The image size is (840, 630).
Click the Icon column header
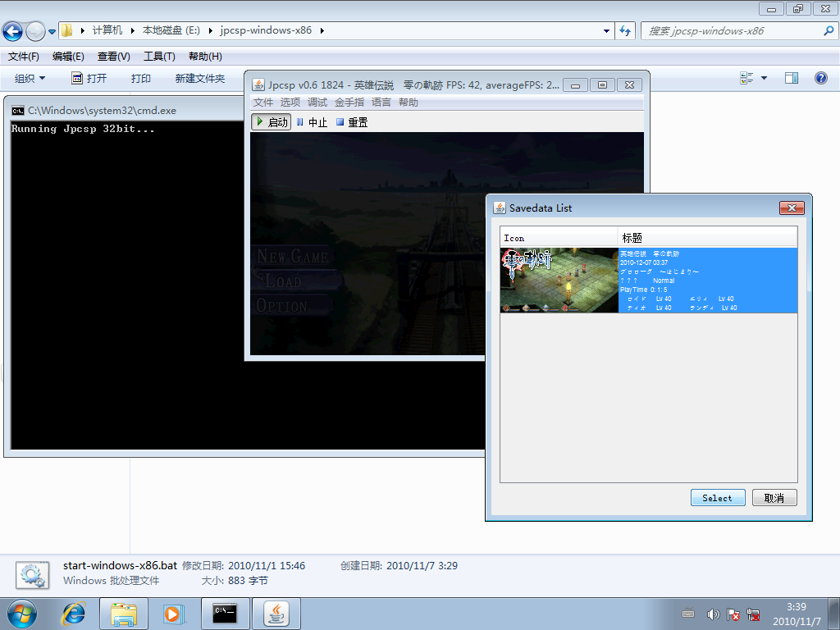(559, 238)
